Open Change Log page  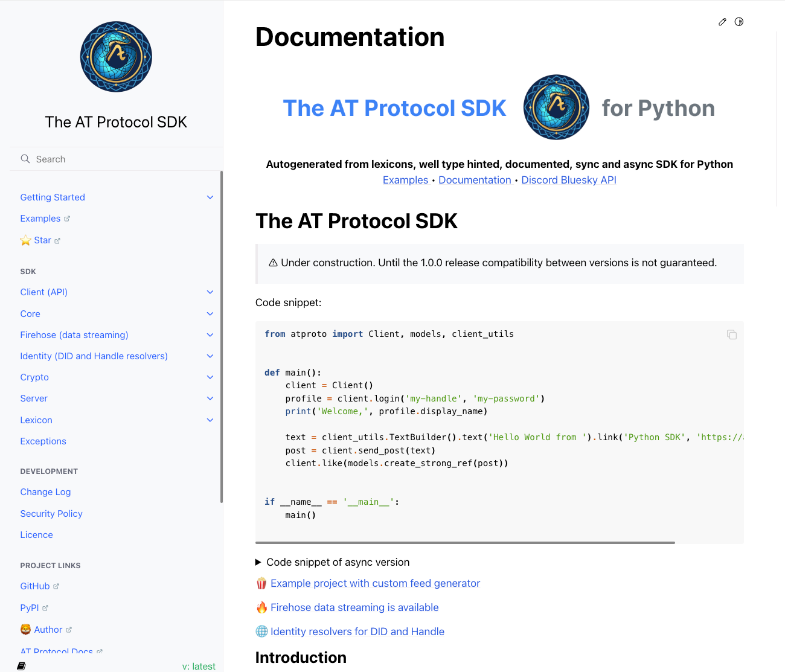tap(45, 492)
